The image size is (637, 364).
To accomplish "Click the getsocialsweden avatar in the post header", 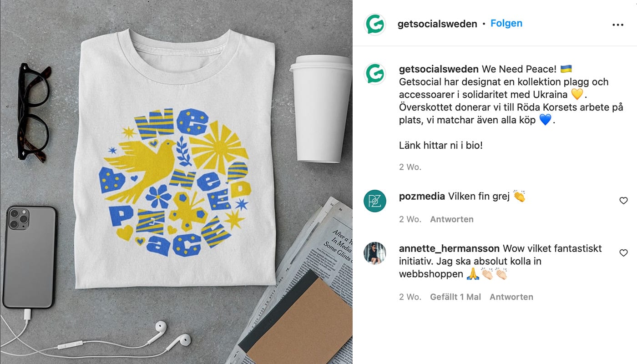I will click(375, 24).
